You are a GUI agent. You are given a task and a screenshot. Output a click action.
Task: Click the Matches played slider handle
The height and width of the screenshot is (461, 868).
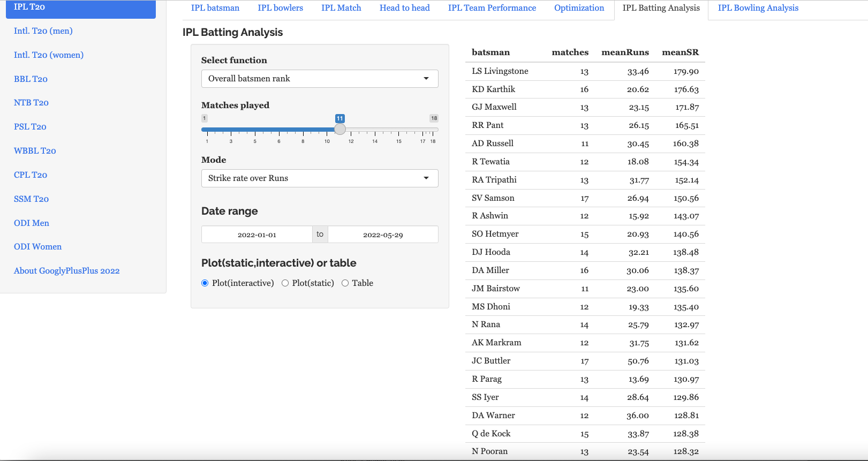(x=340, y=130)
